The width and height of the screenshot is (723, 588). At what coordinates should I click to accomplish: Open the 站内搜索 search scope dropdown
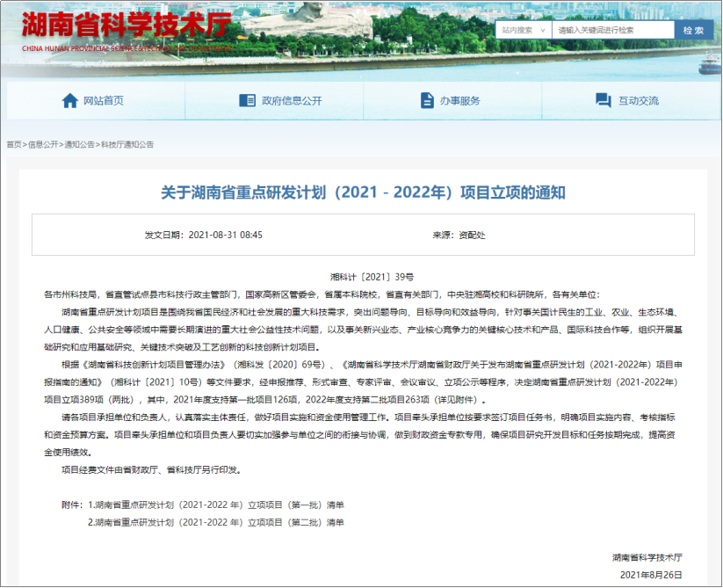coord(523,30)
